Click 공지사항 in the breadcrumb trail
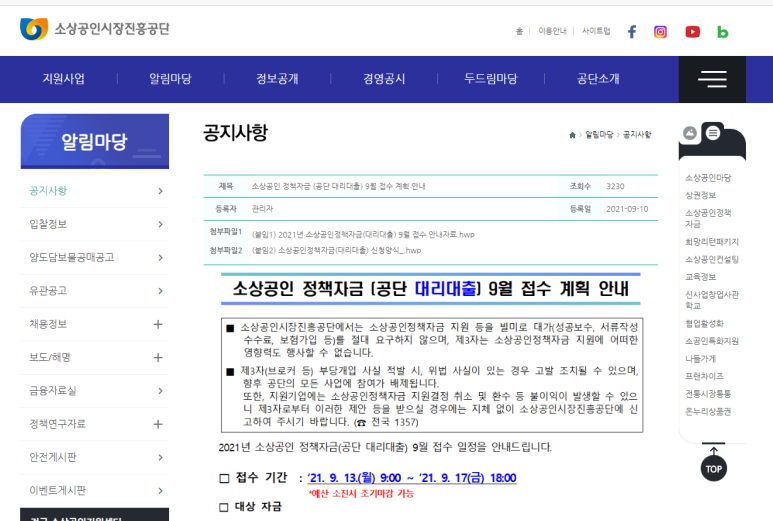This screenshot has width=773, height=521. tap(637, 135)
